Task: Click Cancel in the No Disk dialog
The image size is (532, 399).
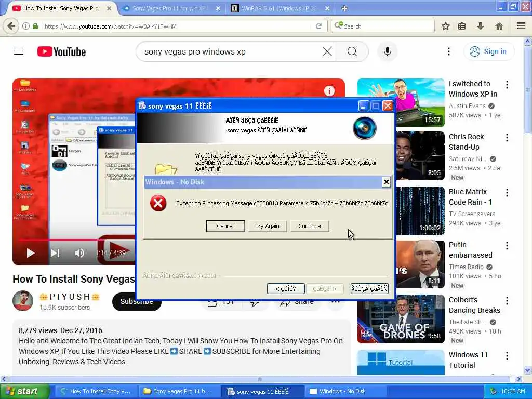Action: pos(225,226)
